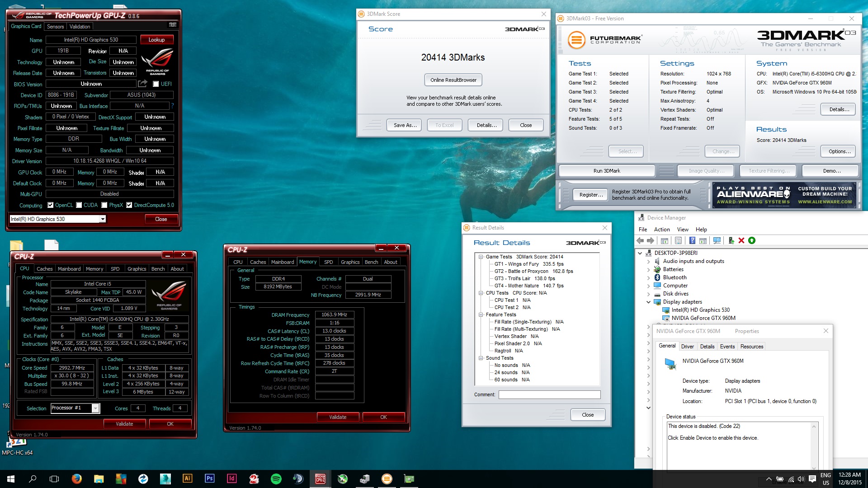Click the Wi-Fi network tray icon
Screen dimensions: 868x488
point(791,479)
